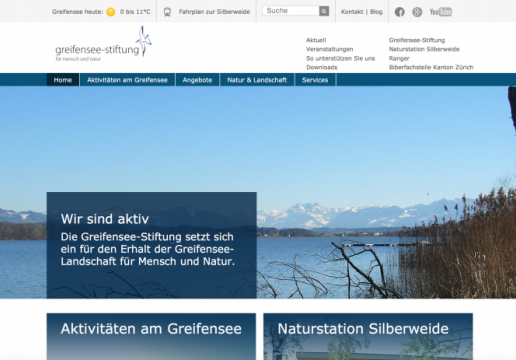Image resolution: width=516 pixels, height=360 pixels.
Task: Click the Wir sind aktiv heading
Action: (105, 219)
